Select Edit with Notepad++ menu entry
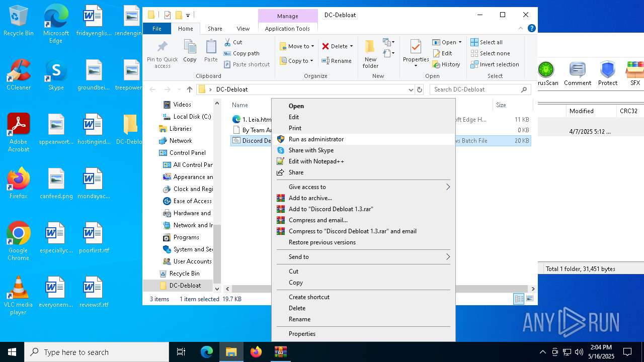This screenshot has width=644, height=362. click(x=316, y=161)
